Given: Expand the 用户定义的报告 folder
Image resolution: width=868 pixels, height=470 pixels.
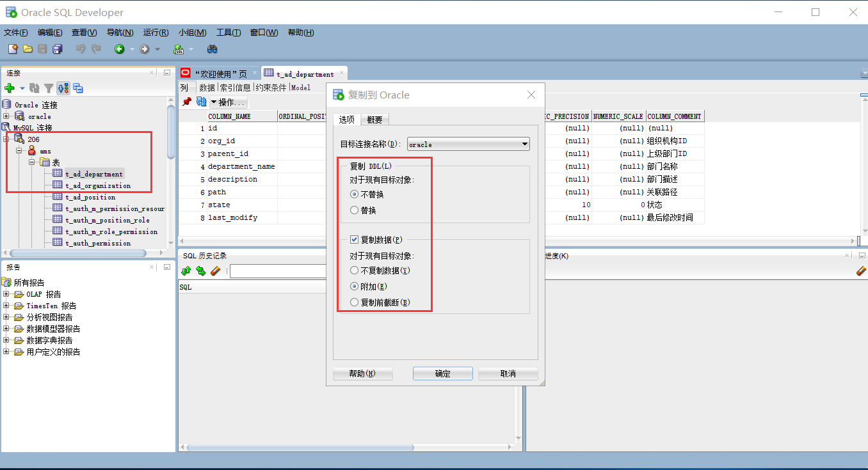Looking at the screenshot, I should pos(6,352).
